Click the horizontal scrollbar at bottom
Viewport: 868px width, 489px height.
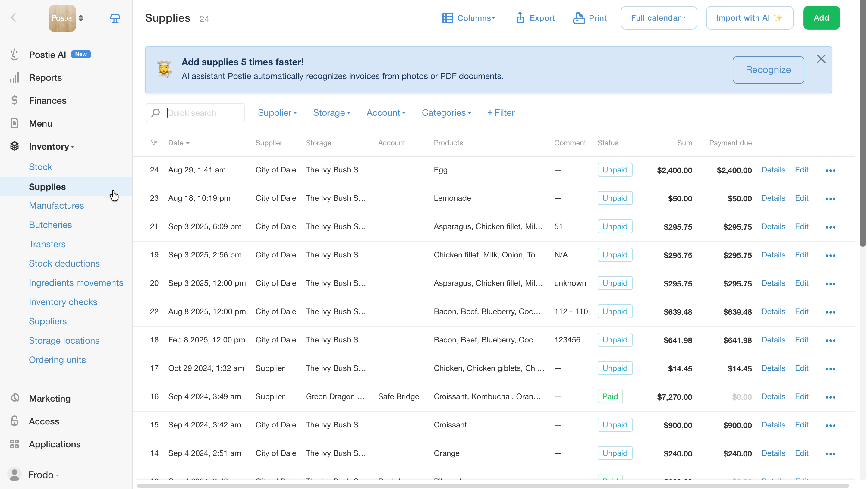[493, 486]
